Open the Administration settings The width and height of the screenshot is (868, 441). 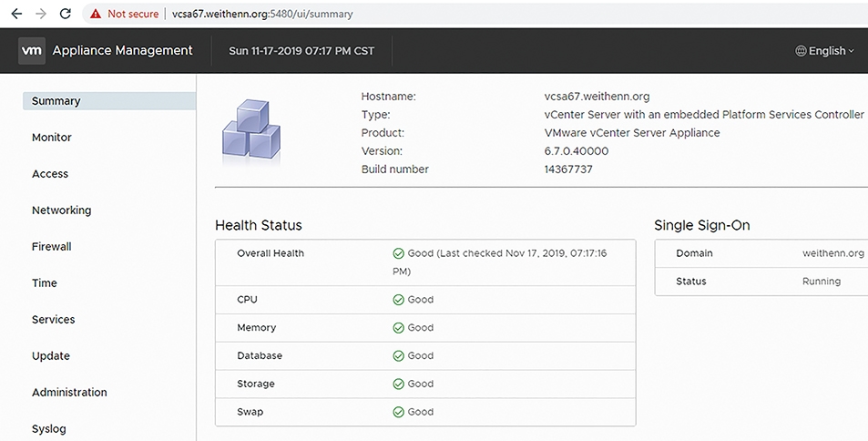point(69,392)
